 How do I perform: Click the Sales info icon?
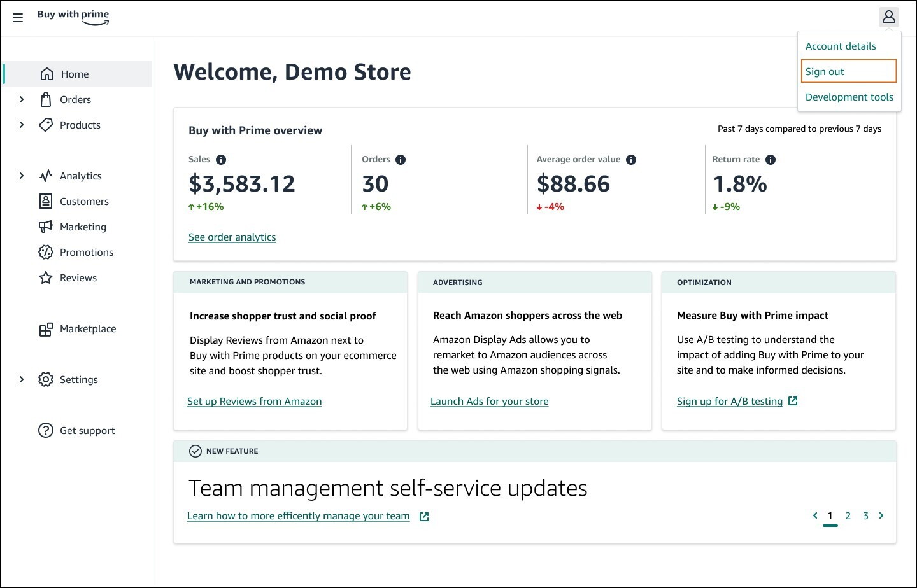tap(221, 160)
